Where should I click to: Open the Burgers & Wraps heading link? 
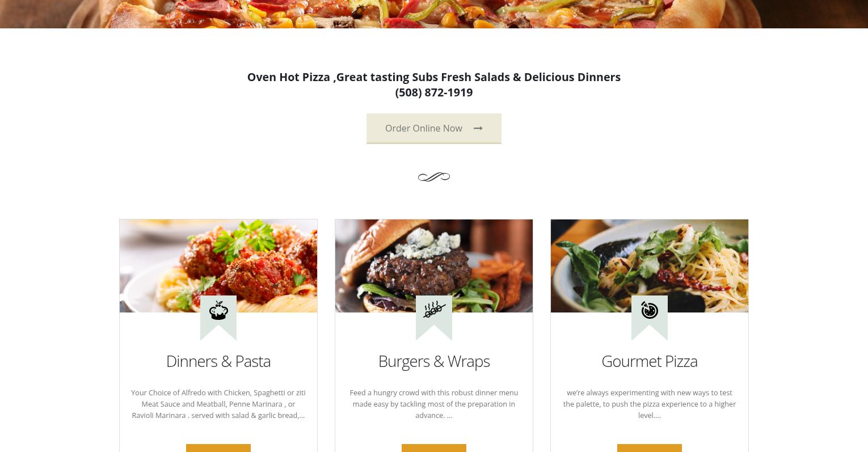434,361
